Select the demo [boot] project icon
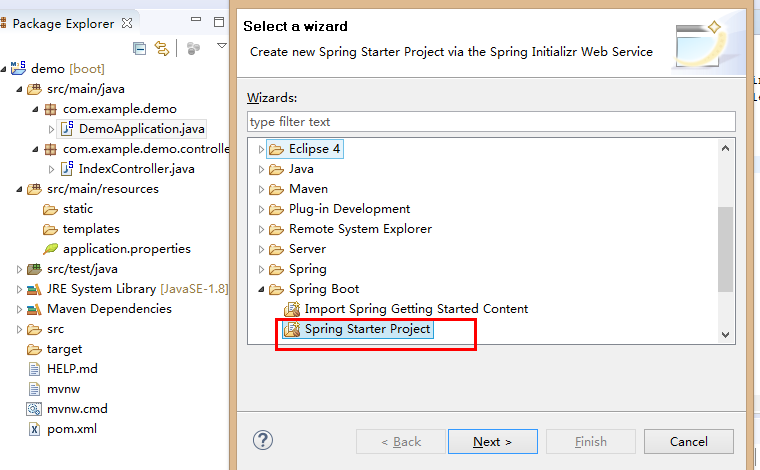Image resolution: width=760 pixels, height=470 pixels. (x=18, y=69)
